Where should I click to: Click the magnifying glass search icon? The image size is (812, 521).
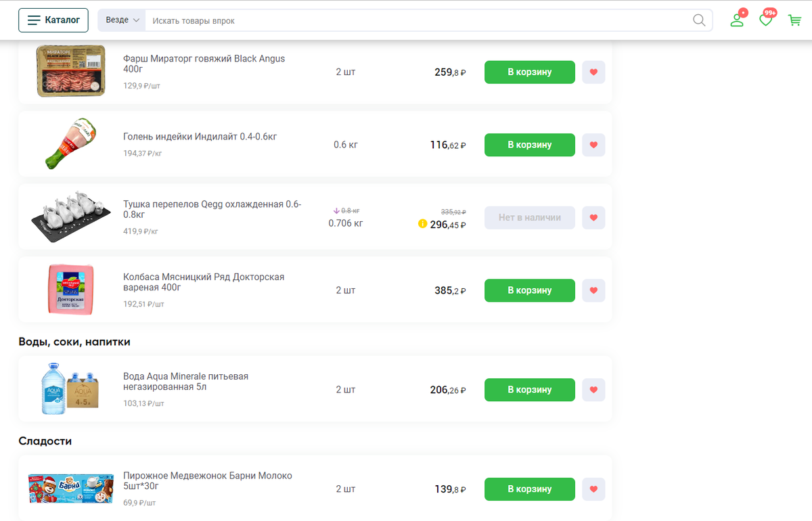(x=700, y=20)
